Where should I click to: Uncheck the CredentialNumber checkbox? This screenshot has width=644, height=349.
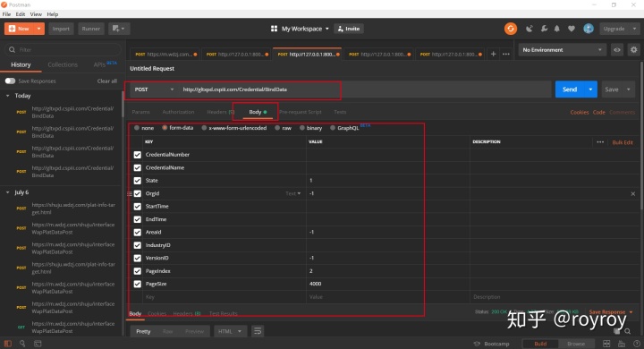pos(137,155)
